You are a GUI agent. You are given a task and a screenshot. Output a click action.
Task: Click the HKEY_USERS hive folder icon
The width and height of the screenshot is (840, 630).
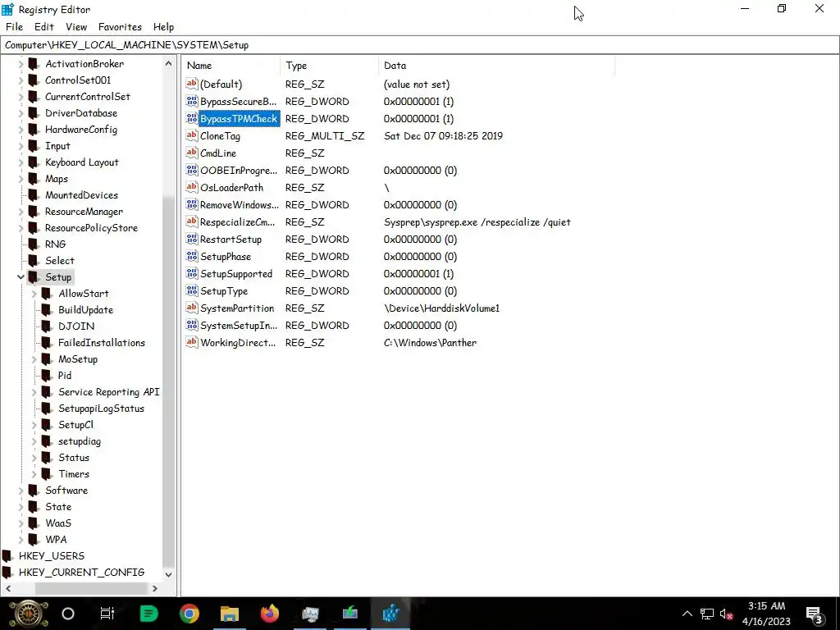pyautogui.click(x=7, y=555)
